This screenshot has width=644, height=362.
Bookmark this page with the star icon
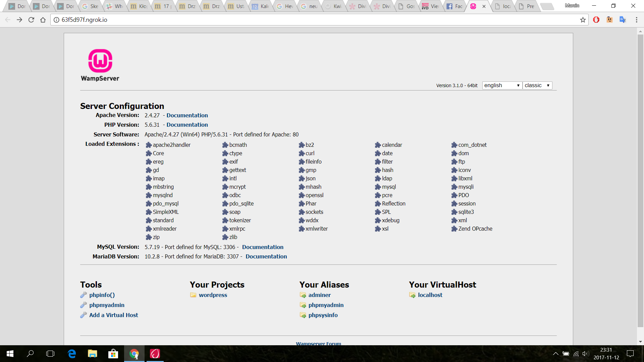coord(583,20)
